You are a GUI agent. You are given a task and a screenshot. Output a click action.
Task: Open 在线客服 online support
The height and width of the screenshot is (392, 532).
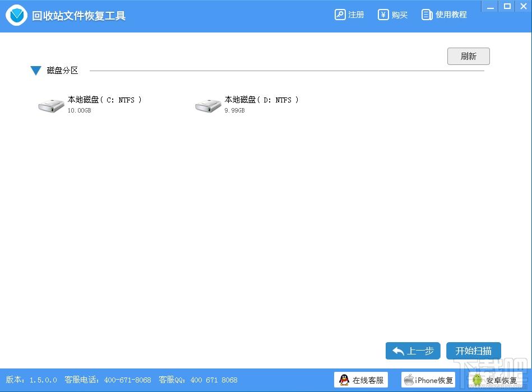click(x=361, y=380)
